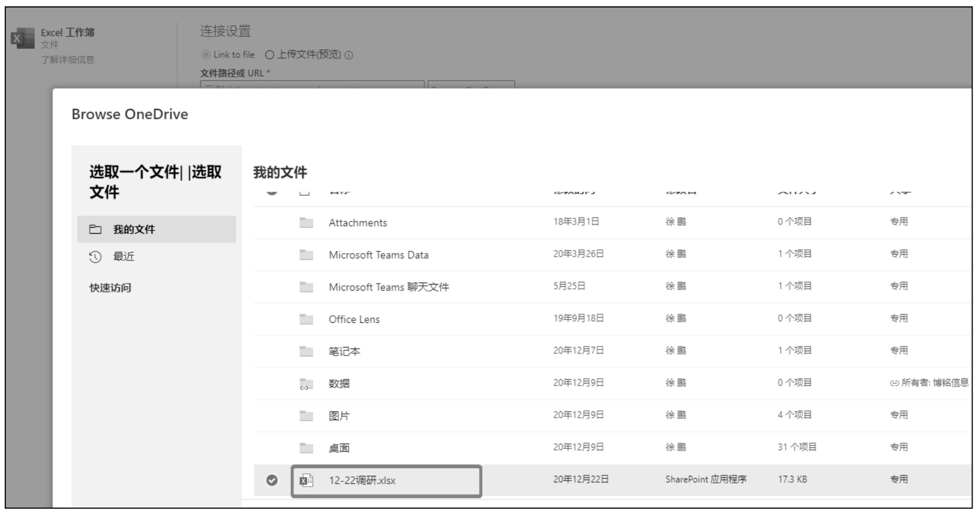Open the 了解详细信息 link
Image resolution: width=980 pixels, height=514 pixels.
click(x=68, y=60)
